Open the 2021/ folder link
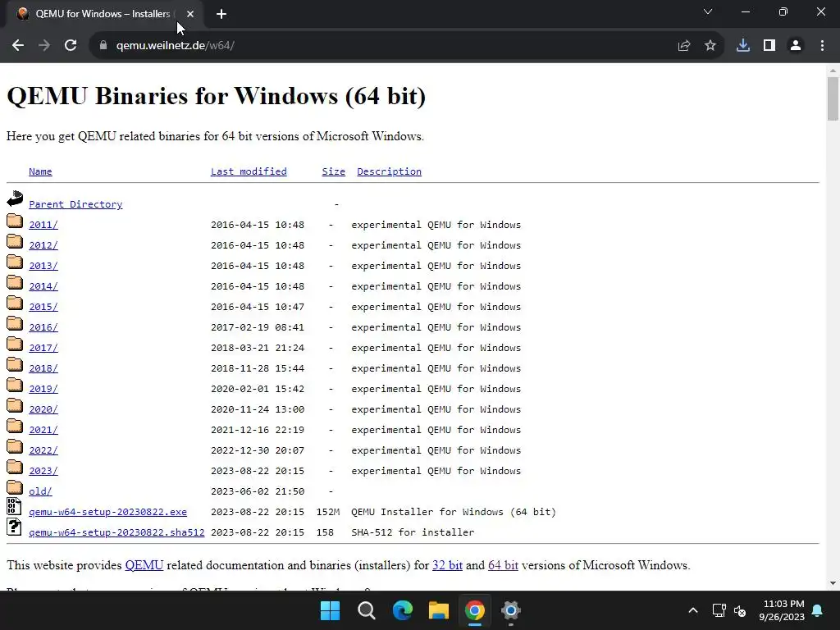This screenshot has width=840, height=630. coord(43,430)
